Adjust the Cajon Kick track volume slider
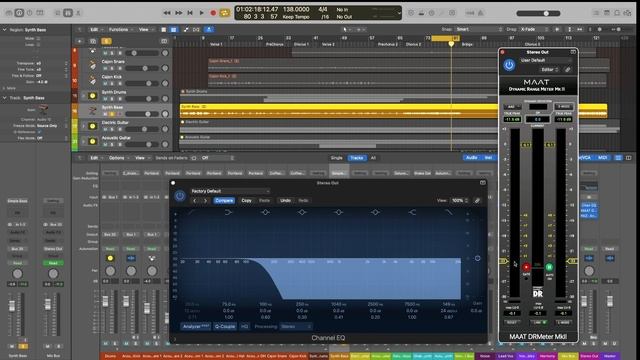The height and width of the screenshot is (360, 640). (142, 83)
